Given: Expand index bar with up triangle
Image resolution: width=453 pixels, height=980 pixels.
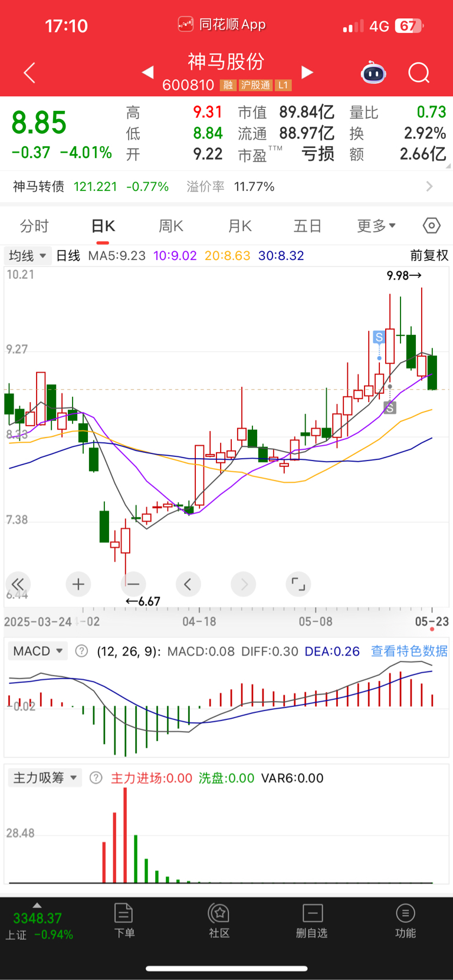Looking at the screenshot, I should pos(37,905).
